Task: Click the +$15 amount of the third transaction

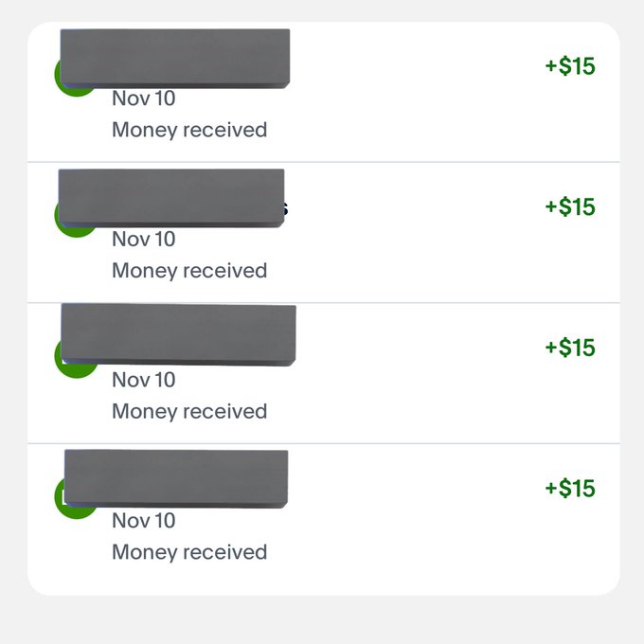Action: coord(570,348)
